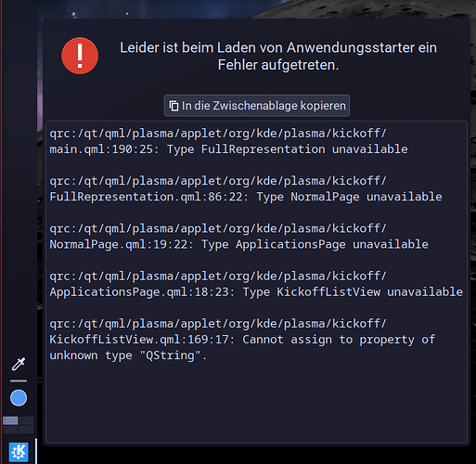Click the 'Leider ist beim Laden' error heading
The image size is (476, 464).
[x=278, y=57]
